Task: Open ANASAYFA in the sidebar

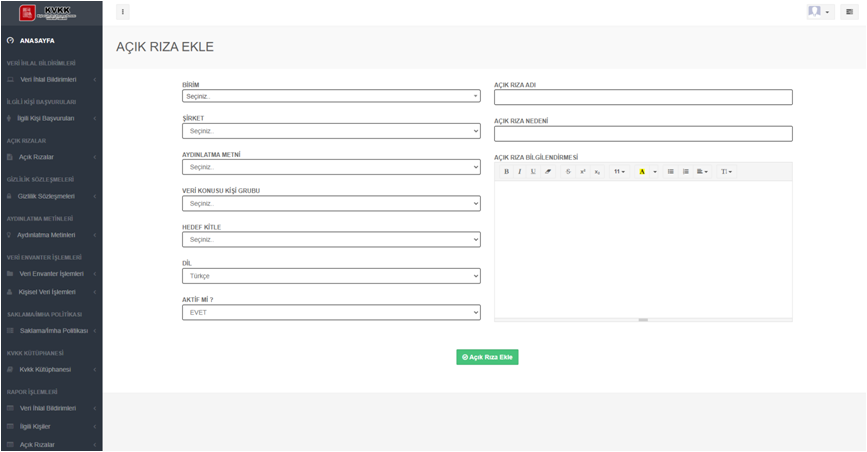Action: (x=37, y=41)
